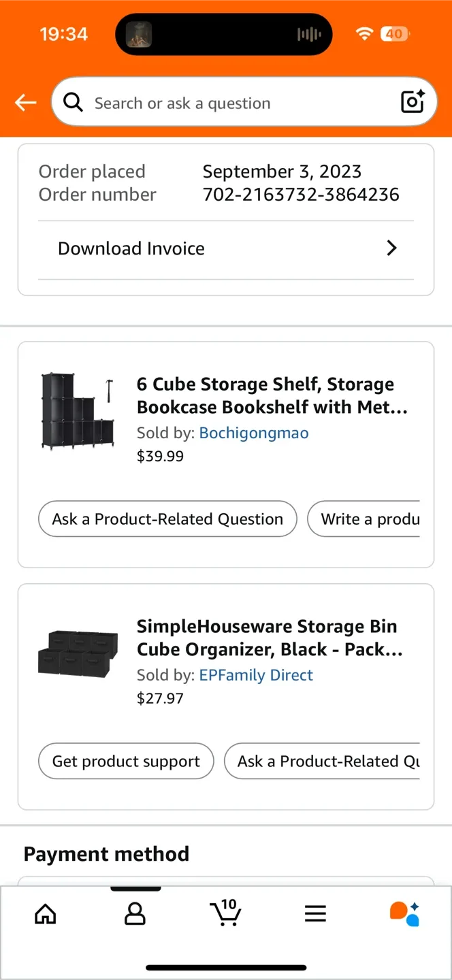
Task: Open the hamburger menu icon
Action: (315, 914)
